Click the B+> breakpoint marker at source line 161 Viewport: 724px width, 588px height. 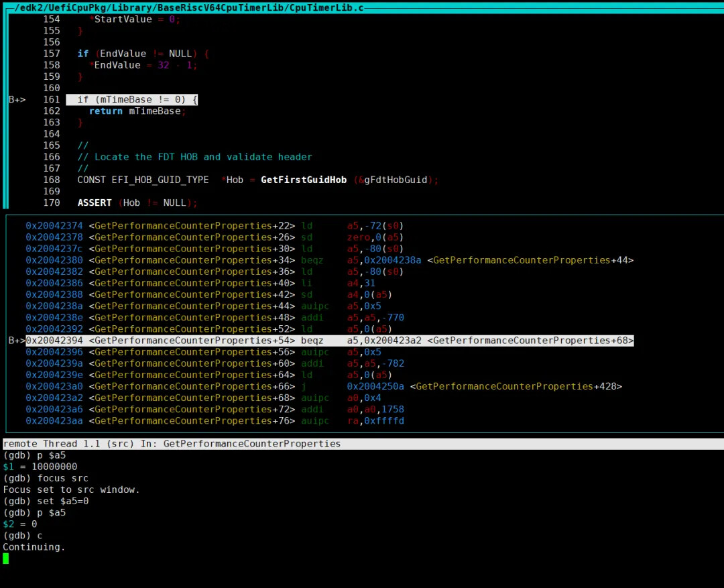[x=17, y=100]
